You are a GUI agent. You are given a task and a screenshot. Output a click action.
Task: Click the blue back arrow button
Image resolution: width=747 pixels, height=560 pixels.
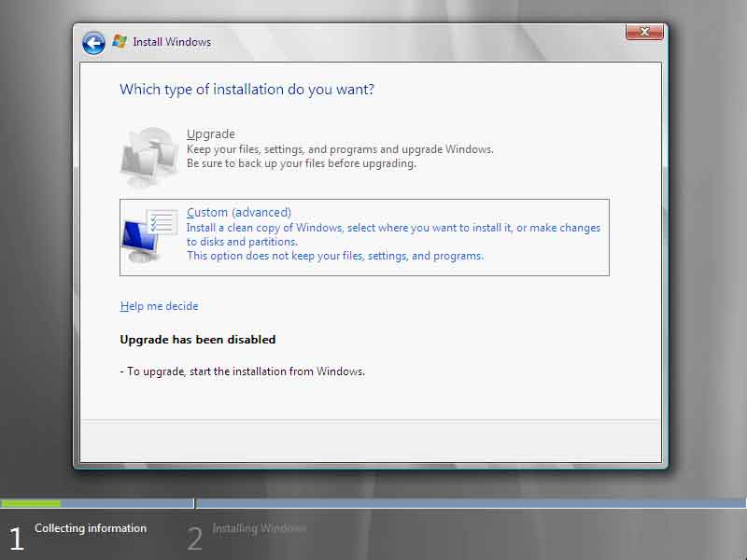tap(93, 43)
